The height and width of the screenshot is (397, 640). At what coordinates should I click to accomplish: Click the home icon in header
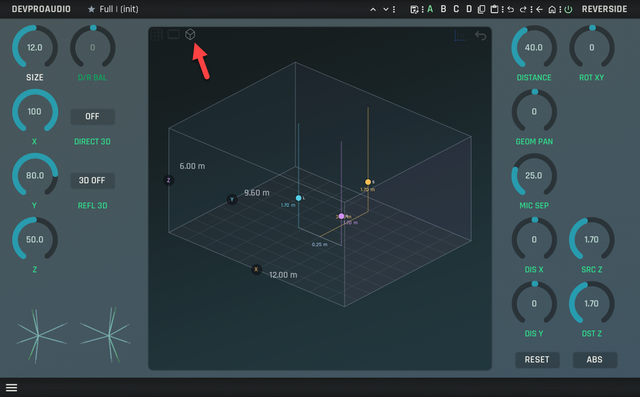click(x=552, y=9)
